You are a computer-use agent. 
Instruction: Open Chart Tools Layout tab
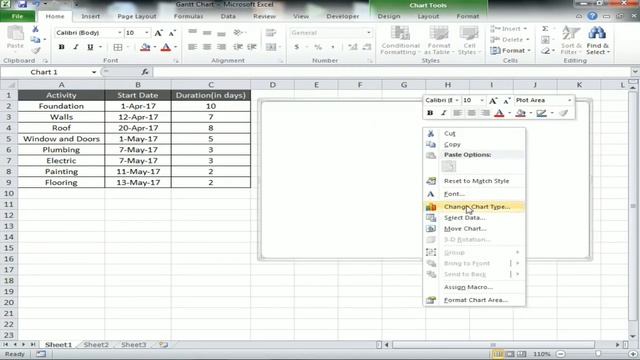point(428,16)
